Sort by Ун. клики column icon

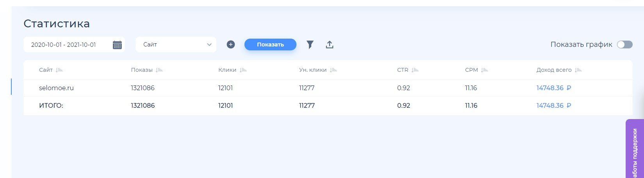click(333, 70)
